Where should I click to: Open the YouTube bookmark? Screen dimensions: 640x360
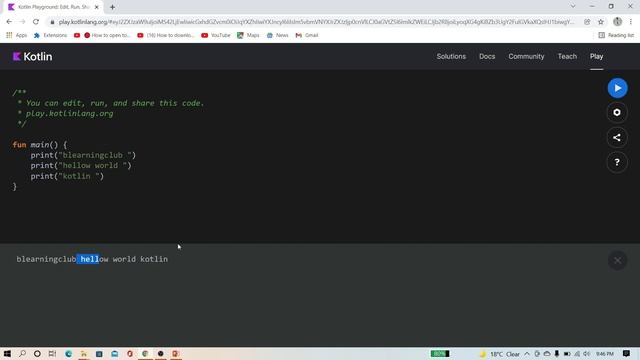point(216,35)
